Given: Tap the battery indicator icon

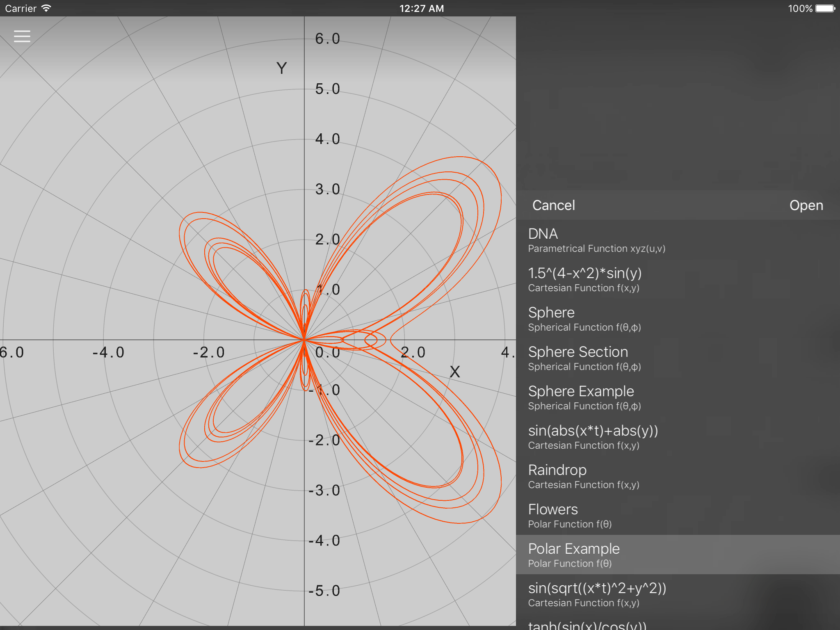Looking at the screenshot, I should point(825,8).
